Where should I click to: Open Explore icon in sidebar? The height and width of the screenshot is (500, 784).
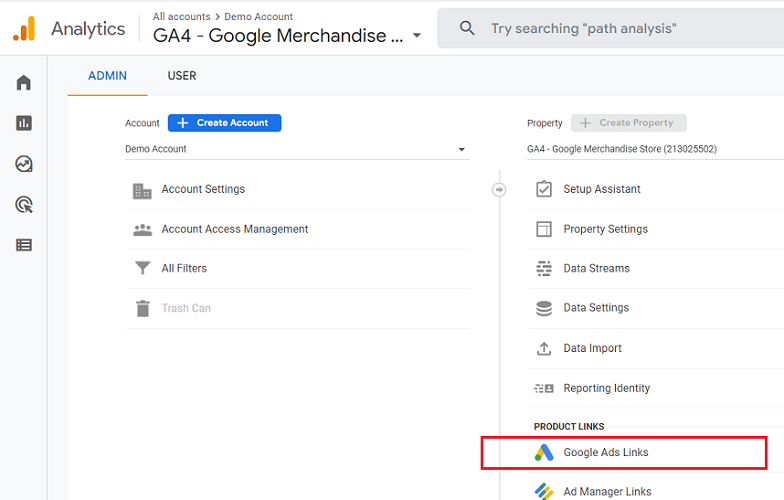(24, 164)
